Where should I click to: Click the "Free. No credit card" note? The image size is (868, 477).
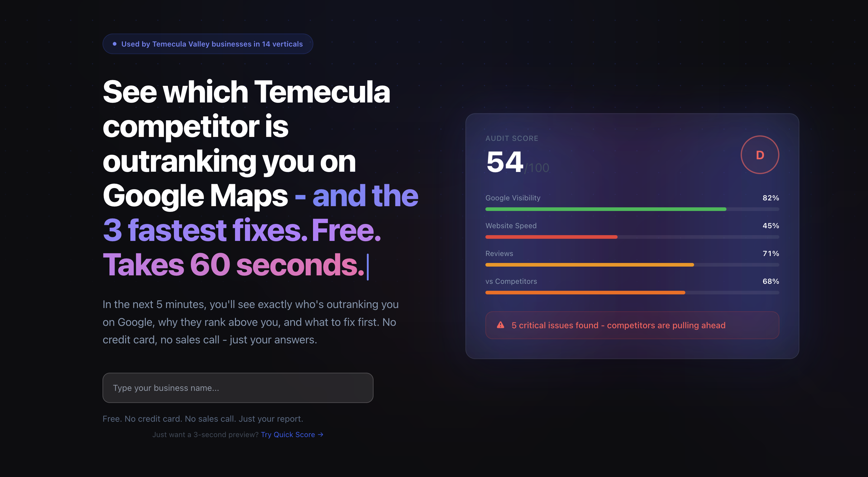[203, 419]
